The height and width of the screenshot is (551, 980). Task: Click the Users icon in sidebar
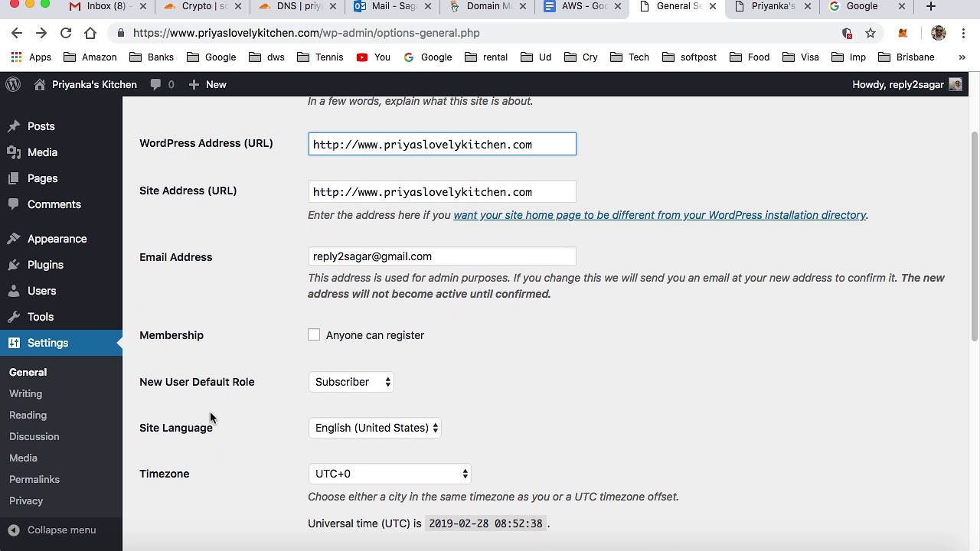click(14, 291)
